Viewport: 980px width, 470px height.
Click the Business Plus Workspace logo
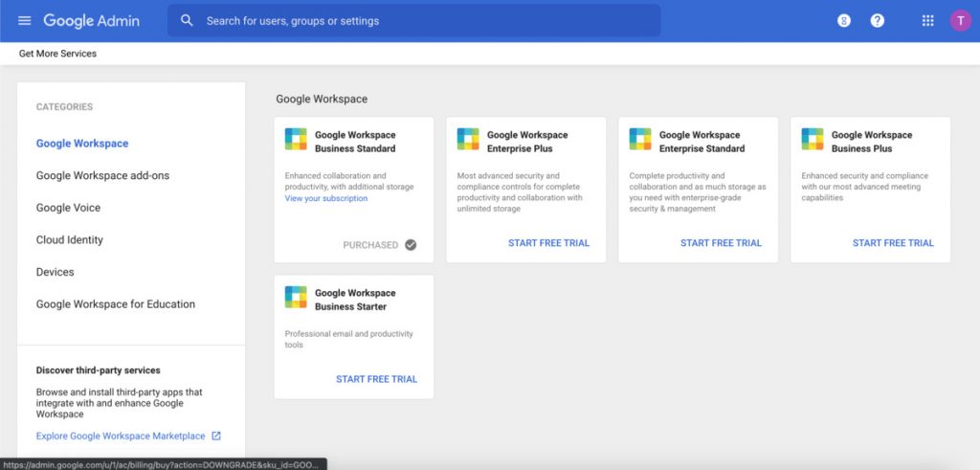coord(813,139)
